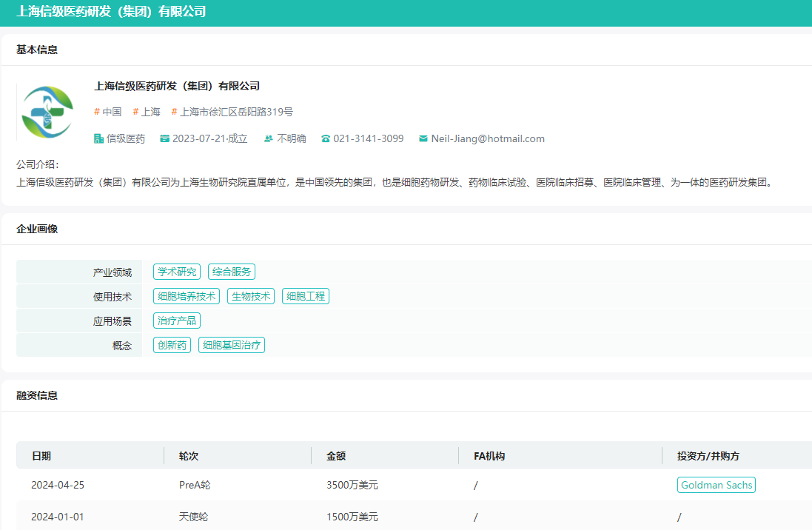Open the Goldman Sachs investor link
Image resolution: width=812 pixels, height=530 pixels.
click(716, 485)
